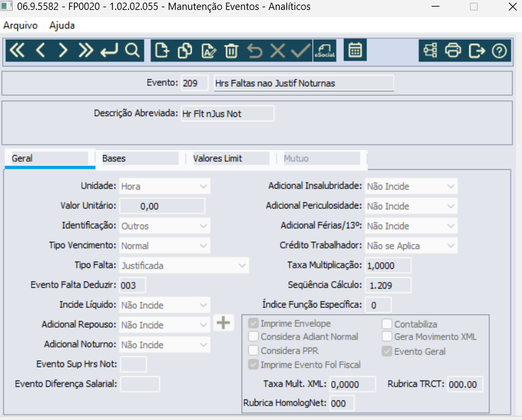This screenshot has width=522, height=420.
Task: Copy the record using the duplicate icon
Action: click(x=185, y=51)
